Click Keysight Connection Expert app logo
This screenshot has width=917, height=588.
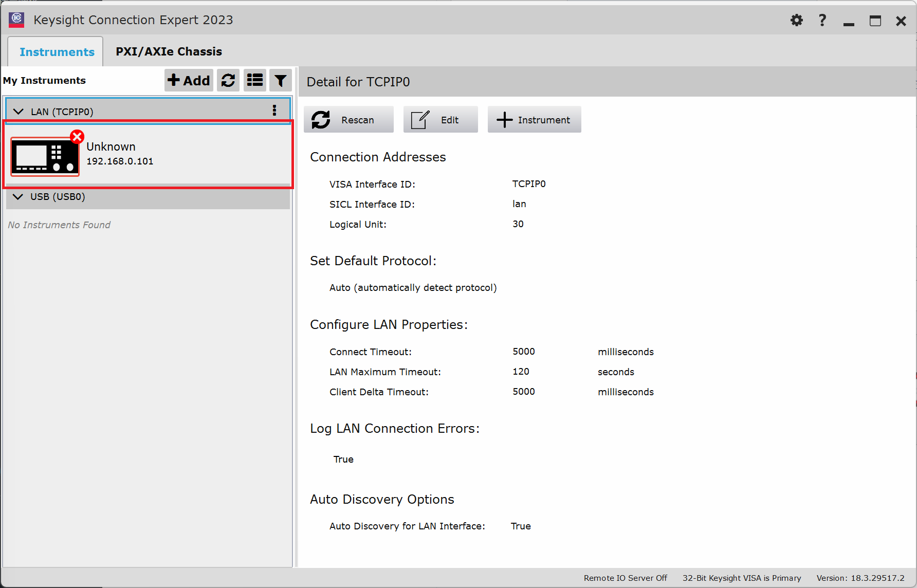coord(16,20)
